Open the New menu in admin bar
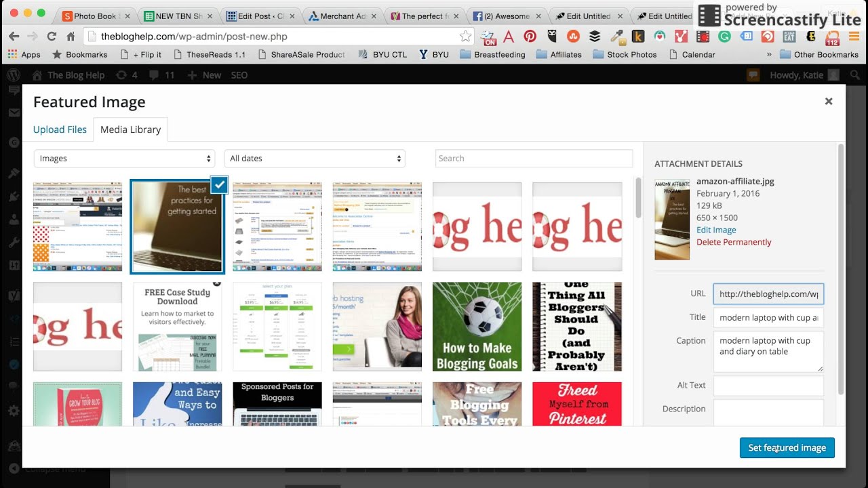This screenshot has height=488, width=868. point(204,75)
